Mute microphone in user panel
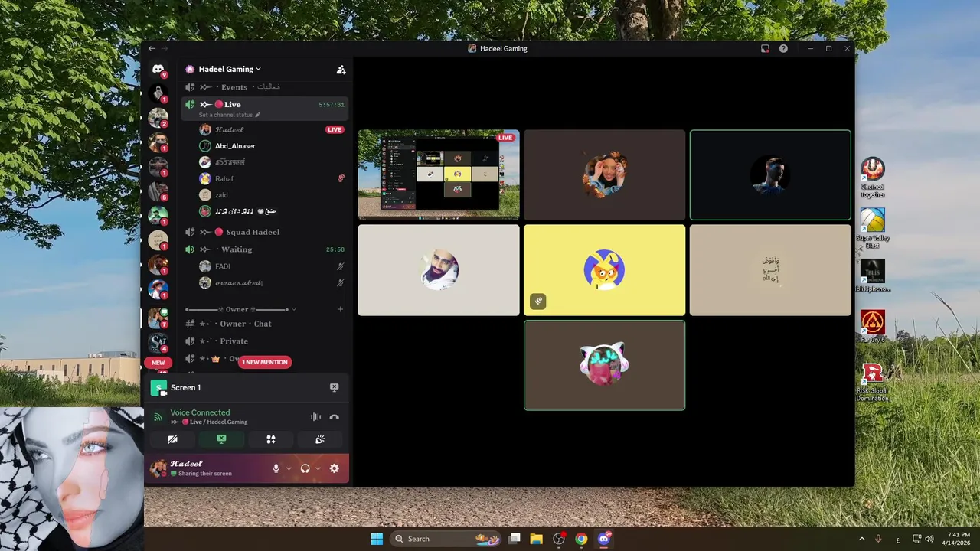 tap(276, 468)
